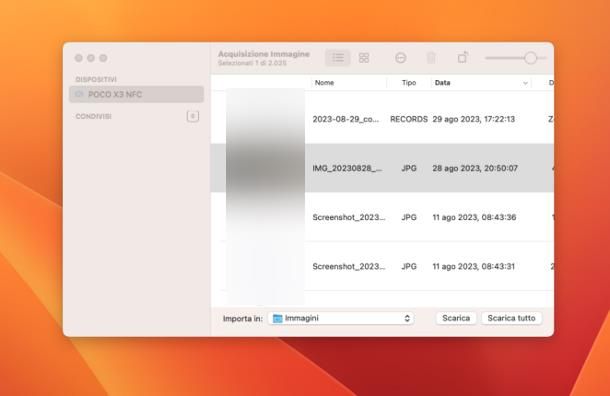
Task: Click the CONDIVISI shared count badge
Action: [x=193, y=116]
